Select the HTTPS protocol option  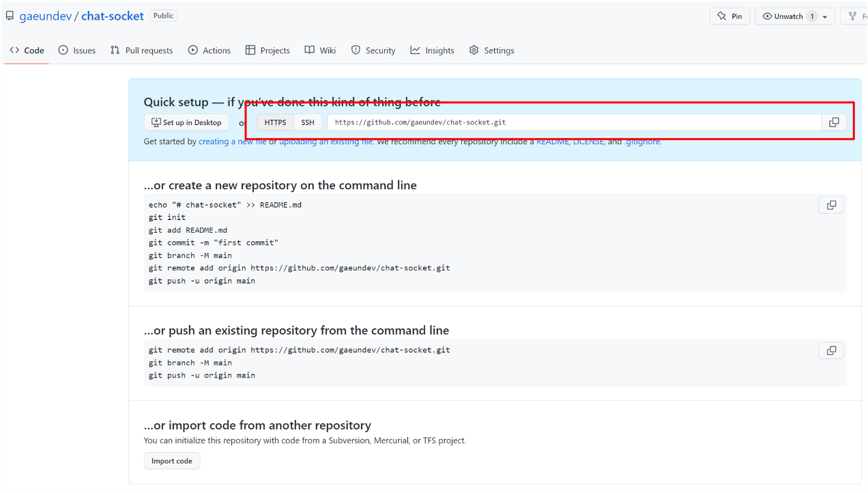276,122
